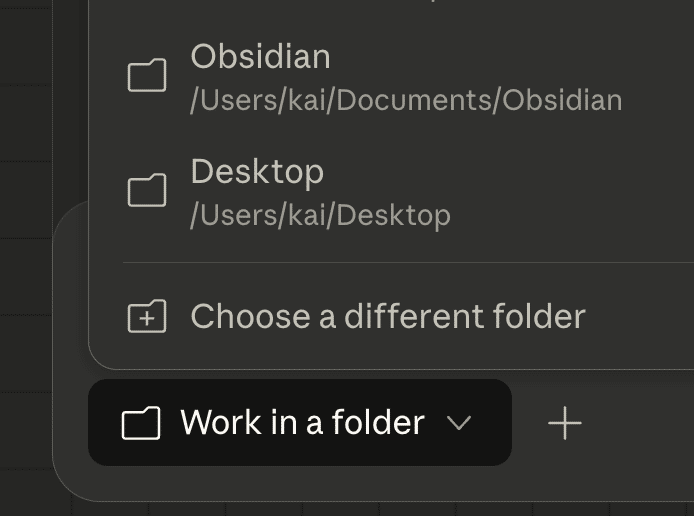The image size is (694, 516).
Task: Click the folder icon in Work in a folder
Action: (x=141, y=423)
